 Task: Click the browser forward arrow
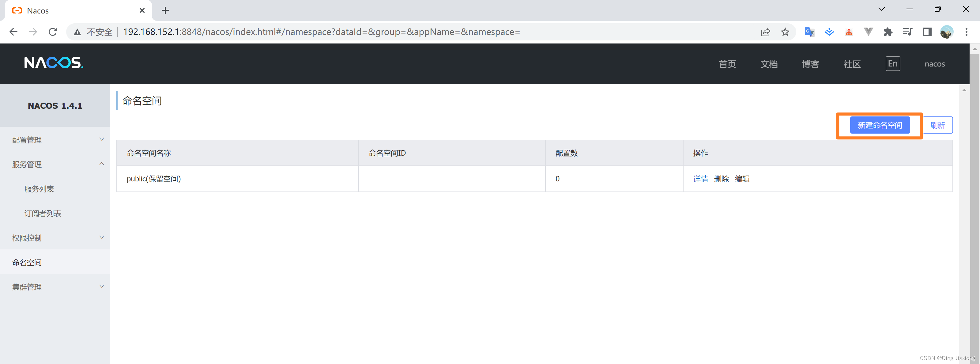pyautogui.click(x=33, y=32)
